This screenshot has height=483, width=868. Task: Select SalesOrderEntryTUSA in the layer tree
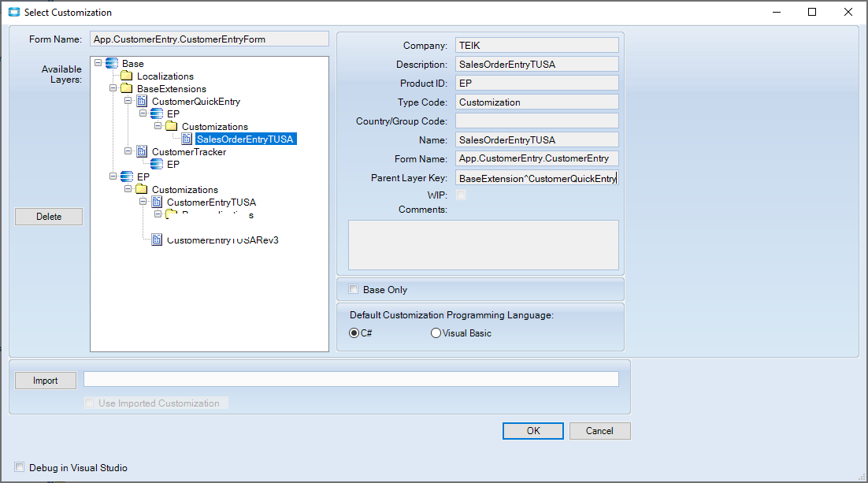pos(245,139)
